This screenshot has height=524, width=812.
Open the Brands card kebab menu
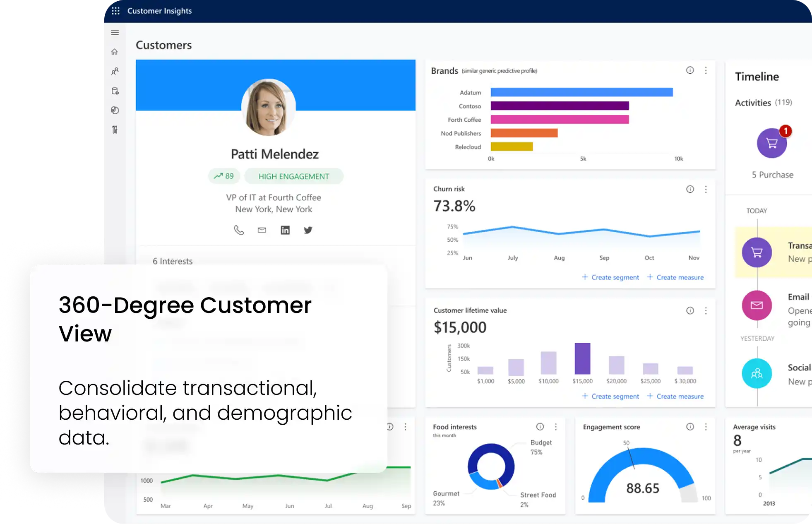[706, 70]
